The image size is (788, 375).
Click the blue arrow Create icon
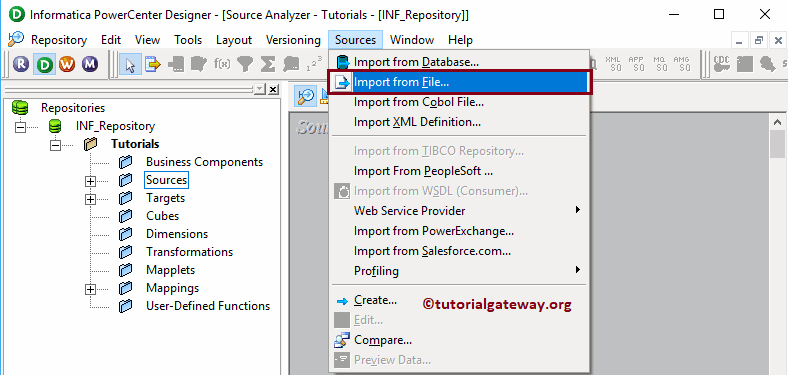click(342, 301)
